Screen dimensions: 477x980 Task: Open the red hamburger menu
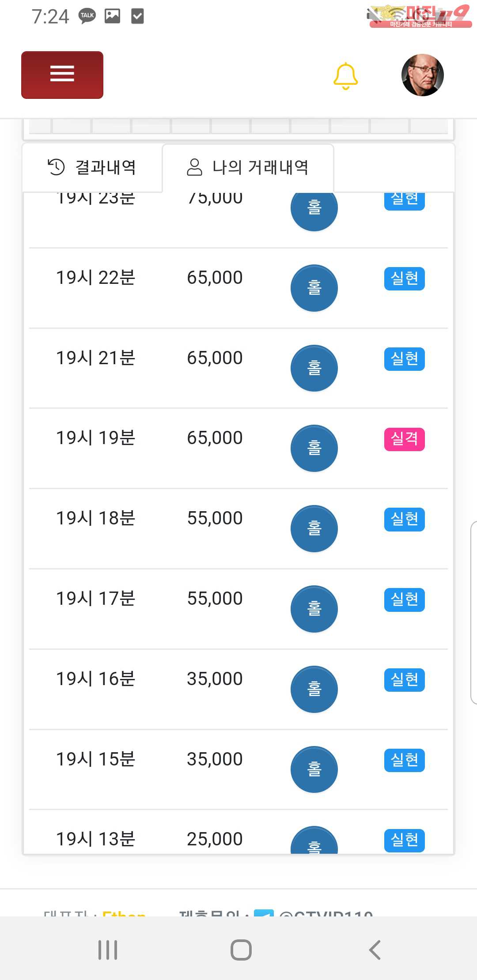tap(62, 75)
